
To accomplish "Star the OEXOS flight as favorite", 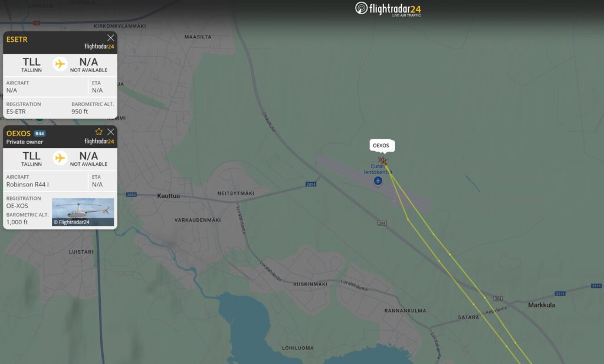I will (x=99, y=132).
